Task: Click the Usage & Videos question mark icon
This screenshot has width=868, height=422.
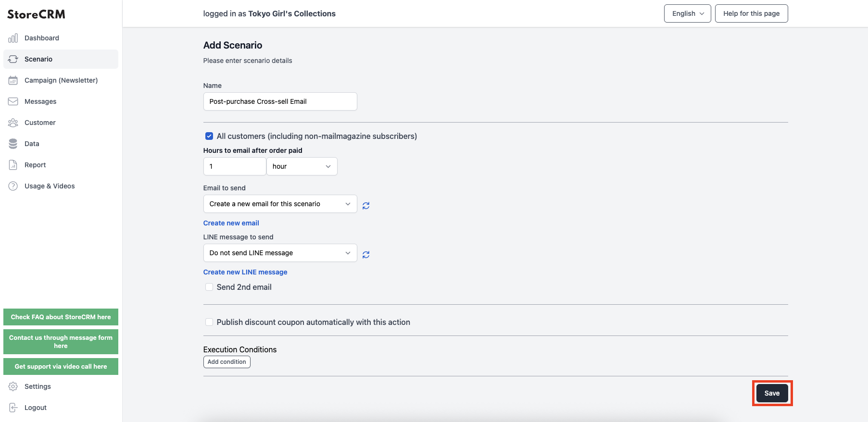Action: click(x=13, y=186)
